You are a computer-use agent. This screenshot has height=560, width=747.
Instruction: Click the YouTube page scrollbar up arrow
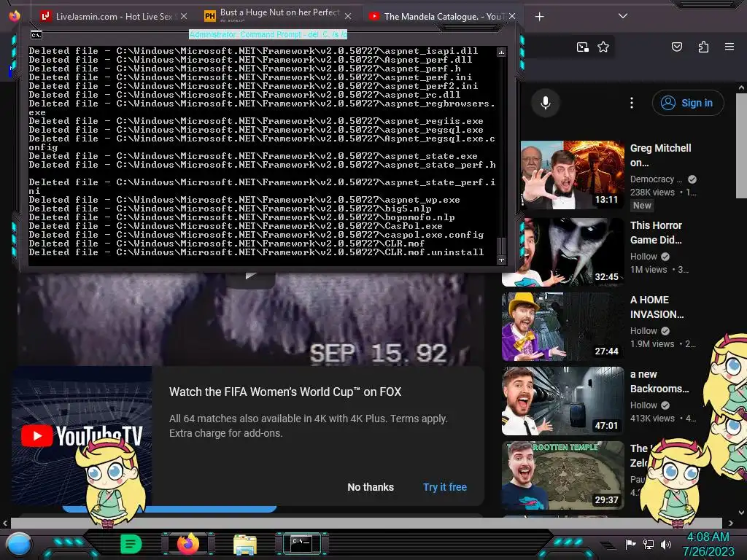pos(741,87)
